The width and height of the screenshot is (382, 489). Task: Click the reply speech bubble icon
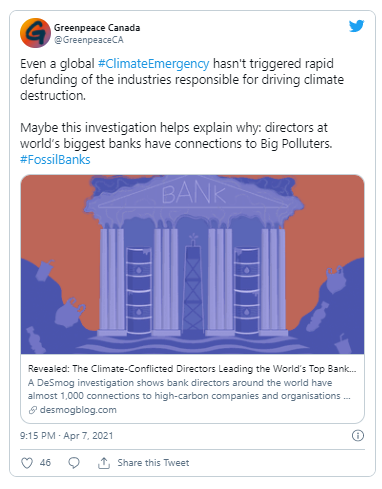(x=74, y=463)
